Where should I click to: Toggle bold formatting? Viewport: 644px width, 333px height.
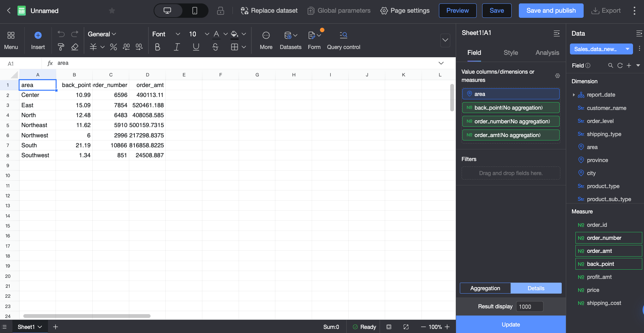click(157, 47)
